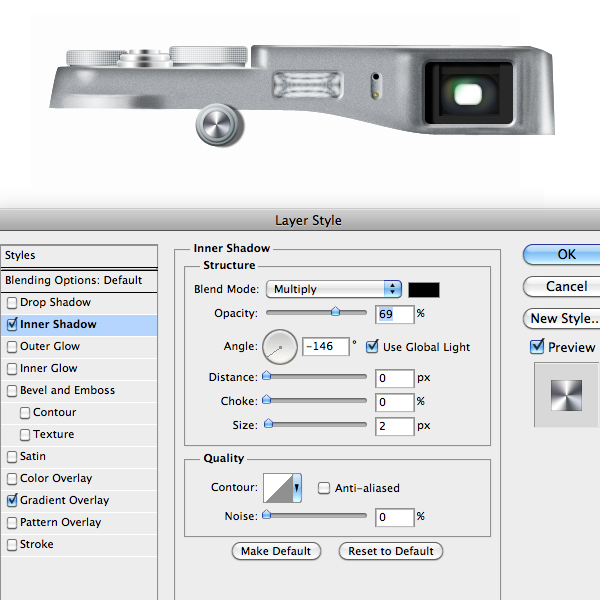The image size is (600, 600).
Task: Click the Make Default button
Action: click(x=276, y=551)
